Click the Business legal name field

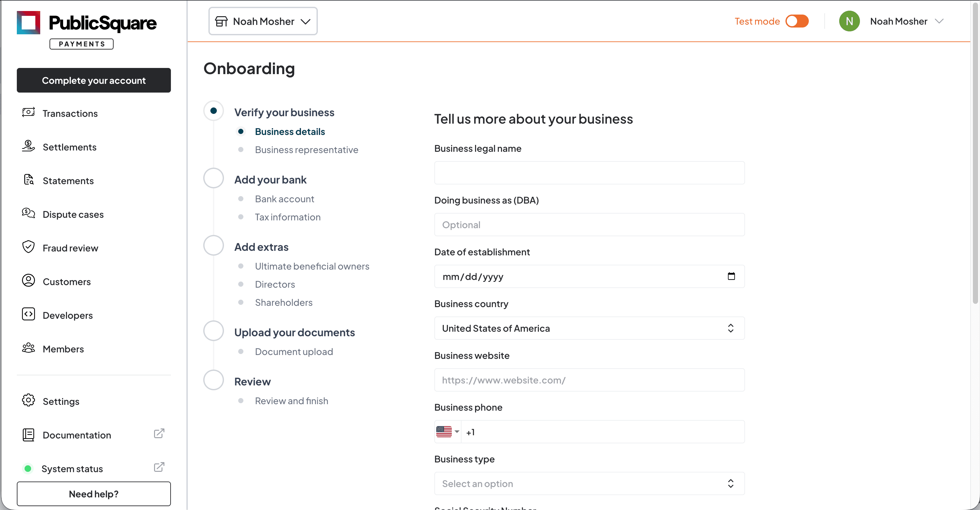(x=589, y=173)
